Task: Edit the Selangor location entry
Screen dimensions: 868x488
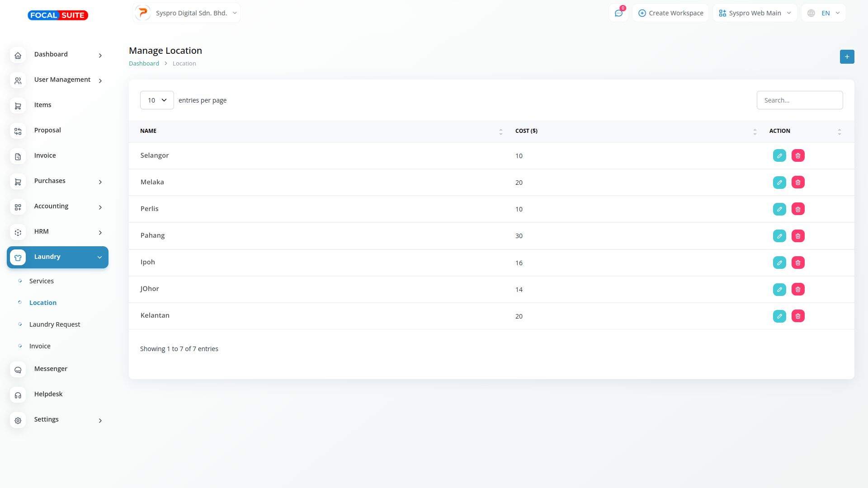Action: pos(779,156)
